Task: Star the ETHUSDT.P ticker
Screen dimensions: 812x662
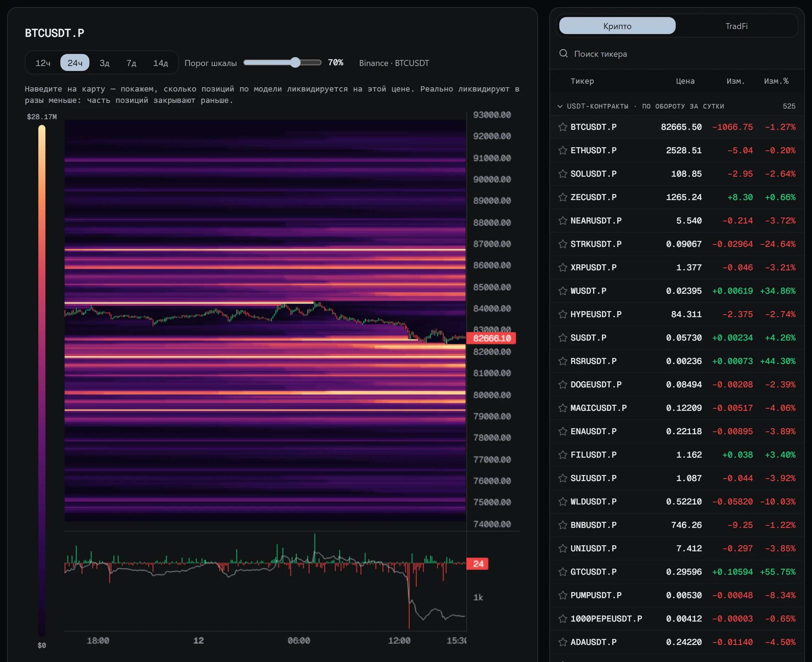Action: 563,150
